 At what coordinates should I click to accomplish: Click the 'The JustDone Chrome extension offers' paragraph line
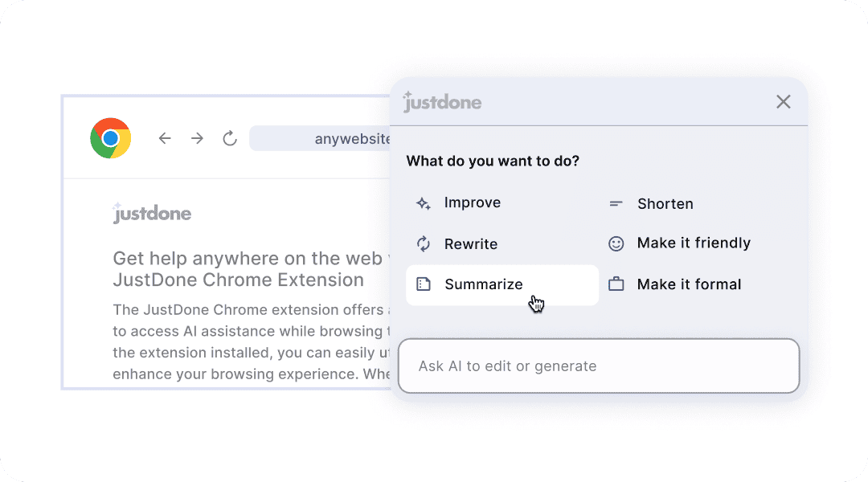(252, 310)
